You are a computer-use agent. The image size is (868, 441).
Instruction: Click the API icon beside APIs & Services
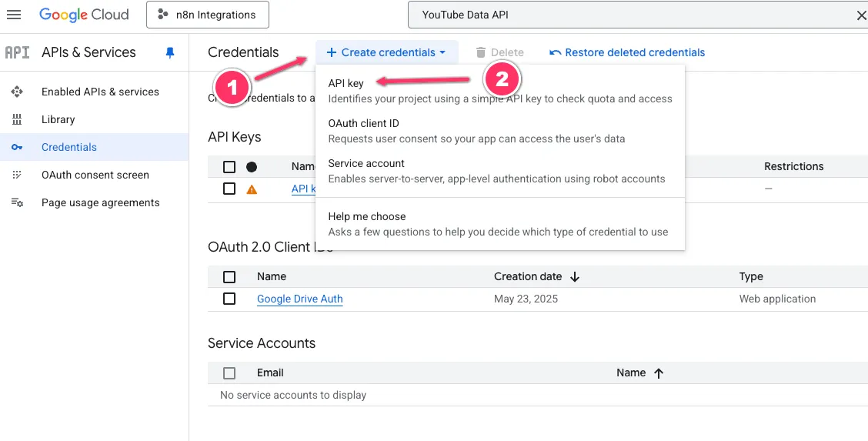click(x=17, y=52)
